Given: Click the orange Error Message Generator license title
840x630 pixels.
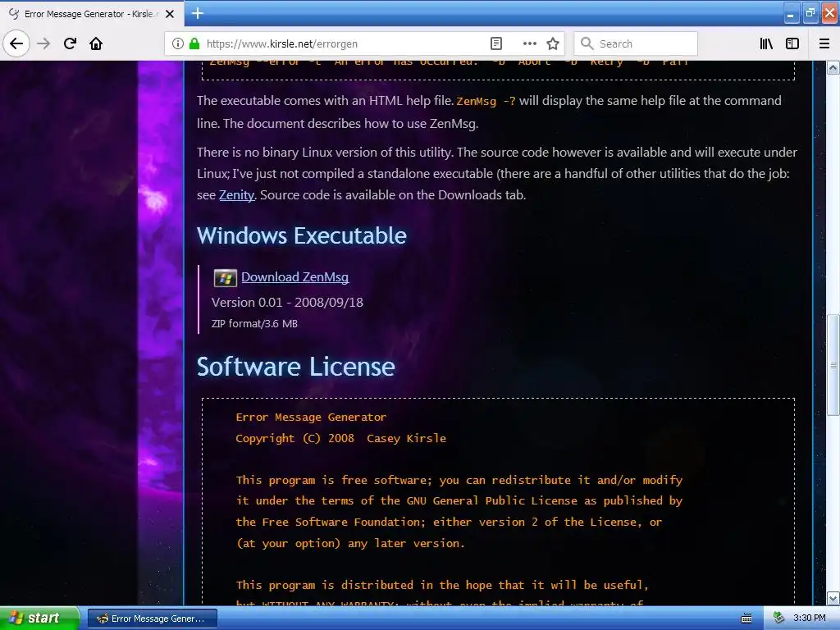Looking at the screenshot, I should pyautogui.click(x=311, y=418).
